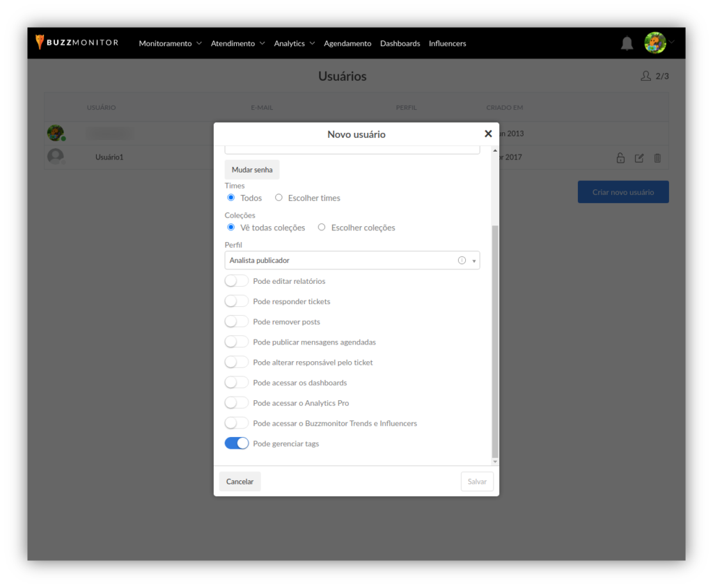Open the Influencers menu item
This screenshot has width=713, height=588.
pyautogui.click(x=447, y=43)
